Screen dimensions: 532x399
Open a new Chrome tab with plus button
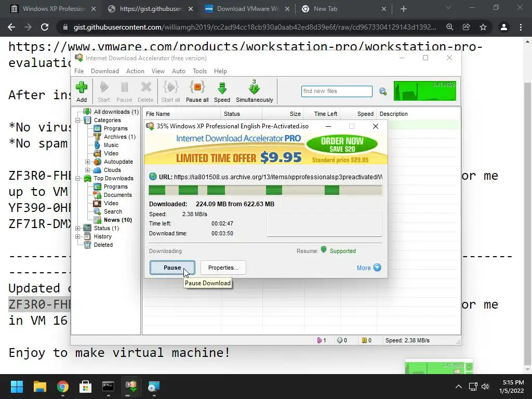click(x=403, y=9)
